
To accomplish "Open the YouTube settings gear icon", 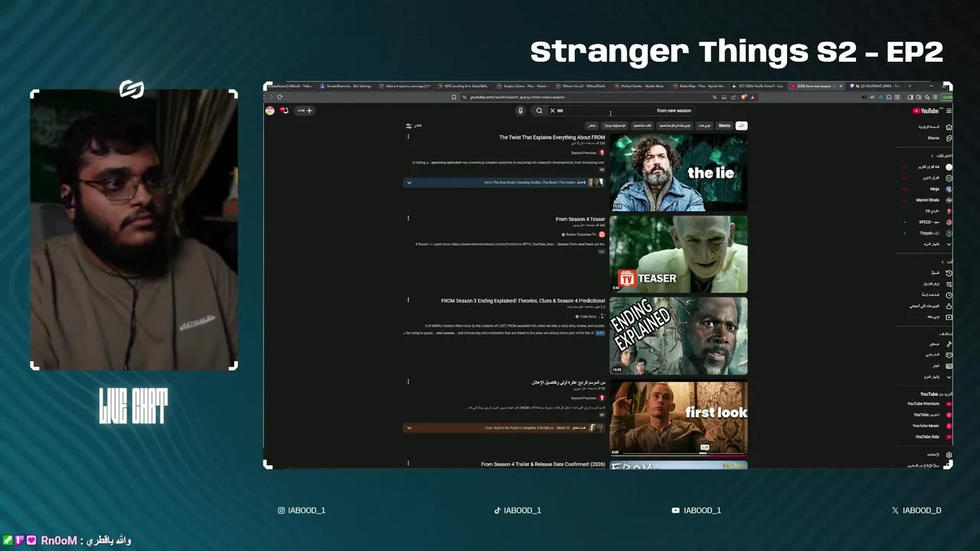I will pos(949,455).
